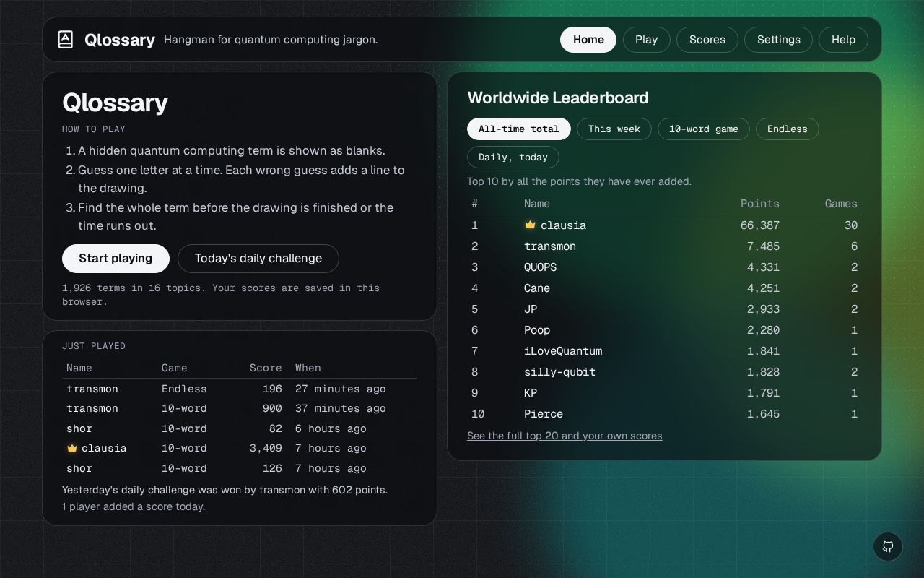This screenshot has width=924, height=578.
Task: Click the Cane player name
Action: click(x=537, y=288)
